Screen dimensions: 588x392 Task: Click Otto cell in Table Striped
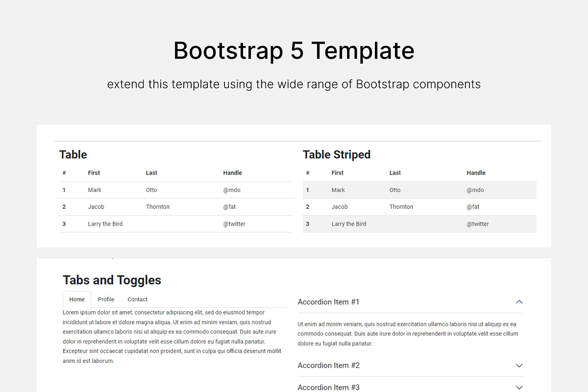[x=395, y=190]
